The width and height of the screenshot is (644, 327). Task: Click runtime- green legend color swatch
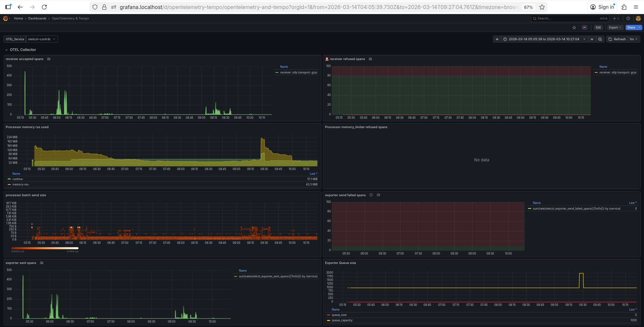point(9,179)
